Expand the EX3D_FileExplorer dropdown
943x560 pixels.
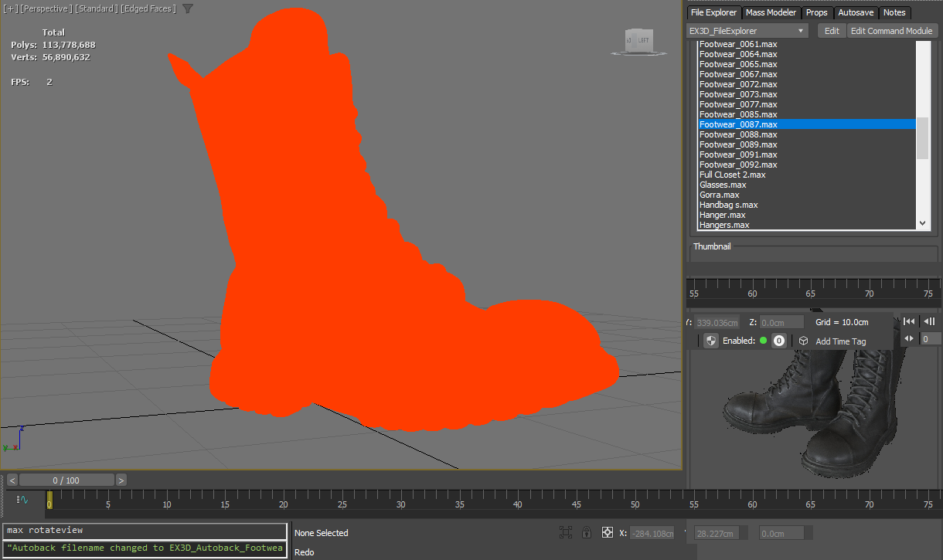[747, 31]
